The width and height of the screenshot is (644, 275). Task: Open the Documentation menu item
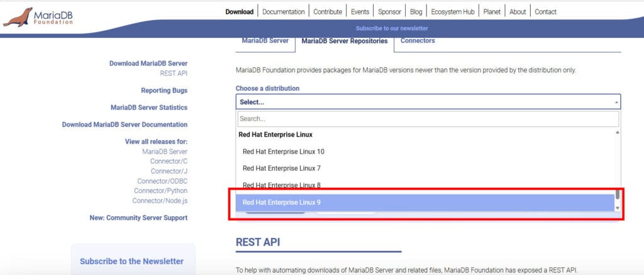(x=284, y=12)
